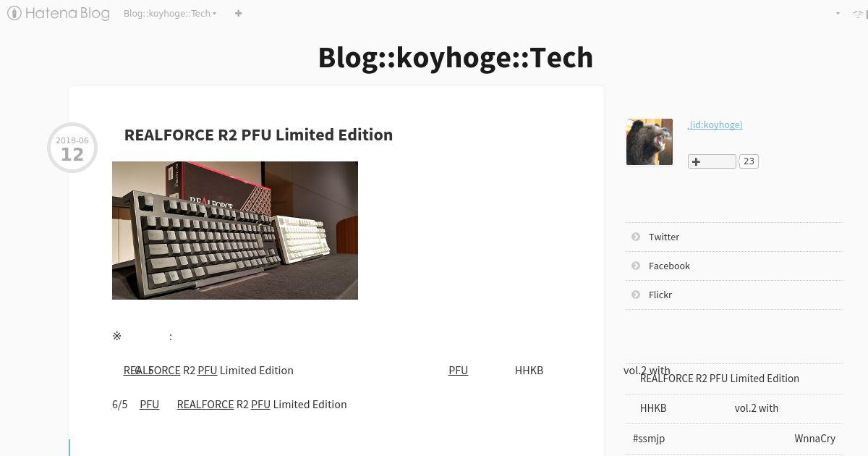Click the arrow icon beside Flickr
Screen dimensions: 868x456
[636, 295]
